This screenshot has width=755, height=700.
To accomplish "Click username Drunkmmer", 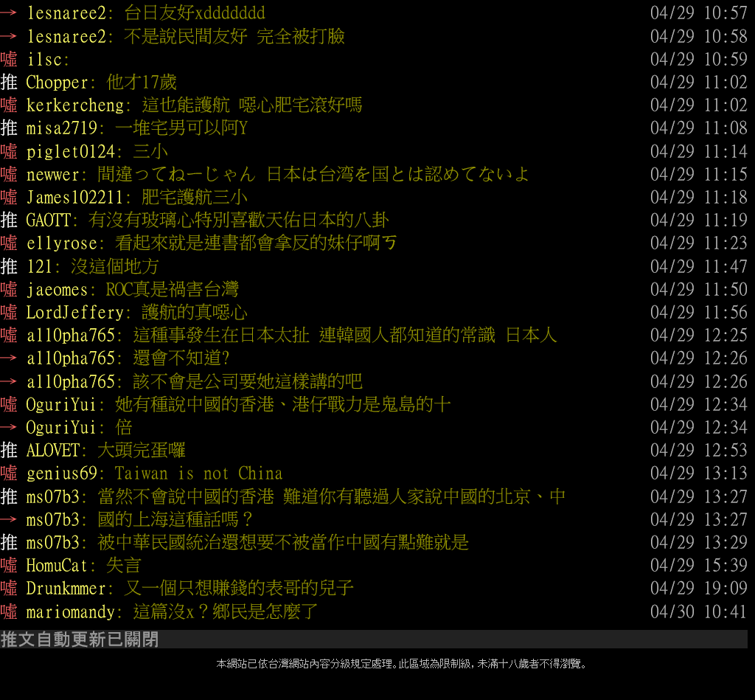I will click(x=66, y=589).
